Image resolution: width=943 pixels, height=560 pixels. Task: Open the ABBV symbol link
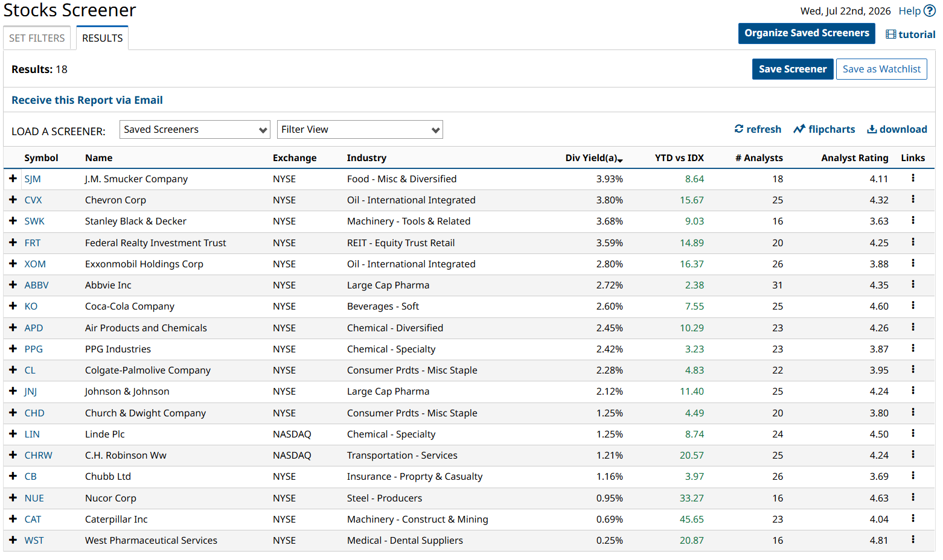click(36, 285)
